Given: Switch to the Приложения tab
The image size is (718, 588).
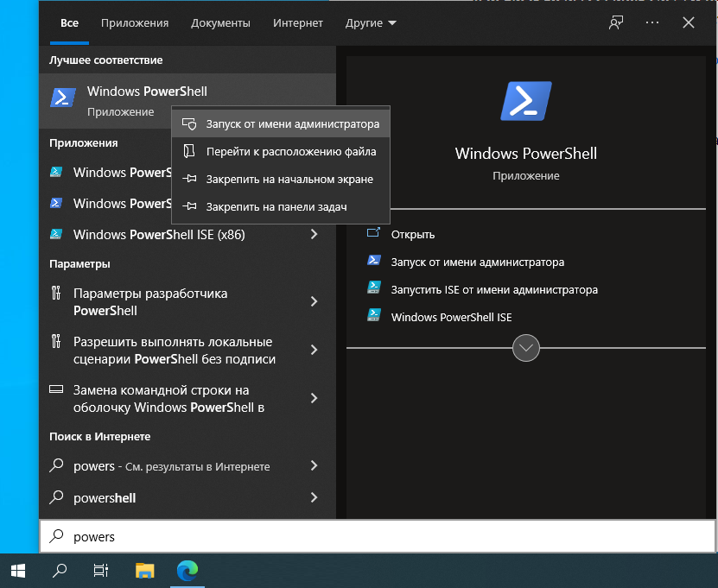Looking at the screenshot, I should (135, 22).
